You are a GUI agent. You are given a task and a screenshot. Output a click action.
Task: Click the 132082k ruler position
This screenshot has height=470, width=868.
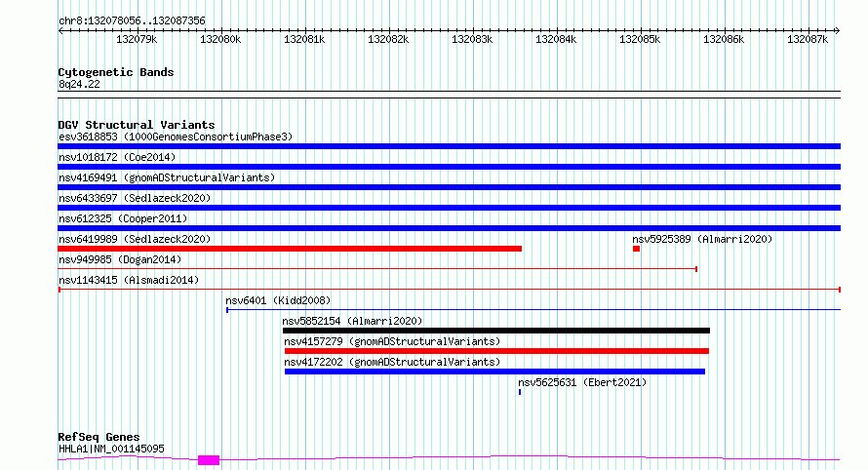click(388, 39)
